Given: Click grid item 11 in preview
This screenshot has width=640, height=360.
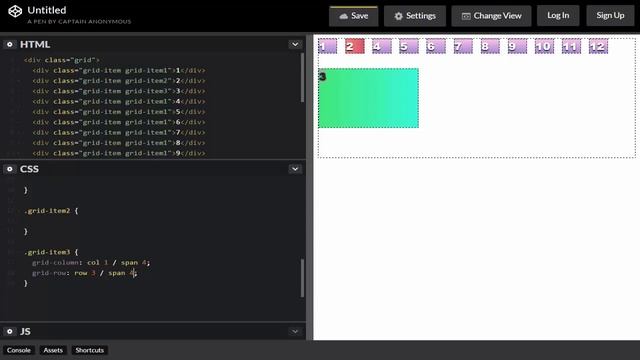Looking at the screenshot, I should (571, 46).
